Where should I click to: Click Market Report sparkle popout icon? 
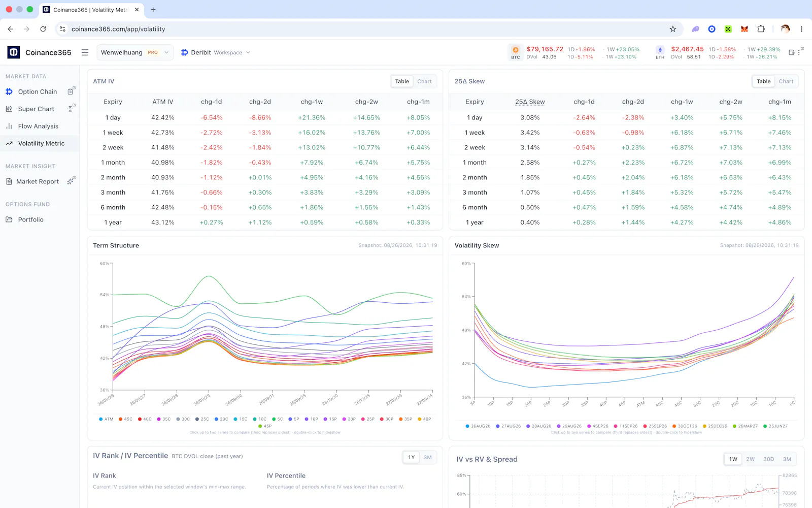[71, 180]
